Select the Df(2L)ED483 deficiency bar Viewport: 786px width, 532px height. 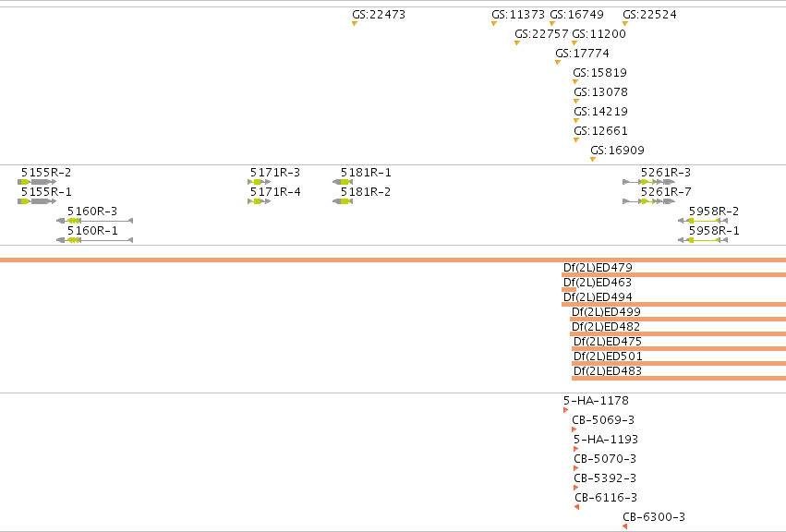[679, 378]
